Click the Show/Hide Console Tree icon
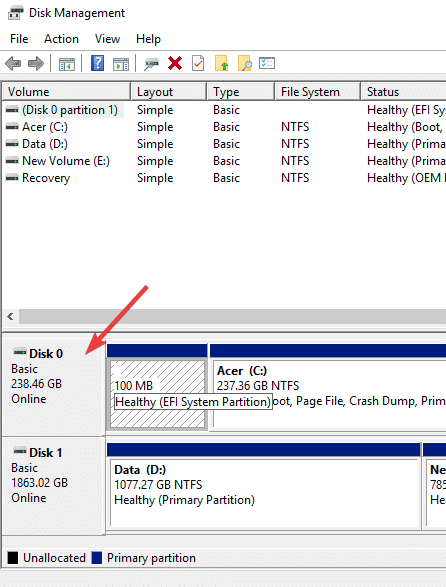 coord(67,64)
